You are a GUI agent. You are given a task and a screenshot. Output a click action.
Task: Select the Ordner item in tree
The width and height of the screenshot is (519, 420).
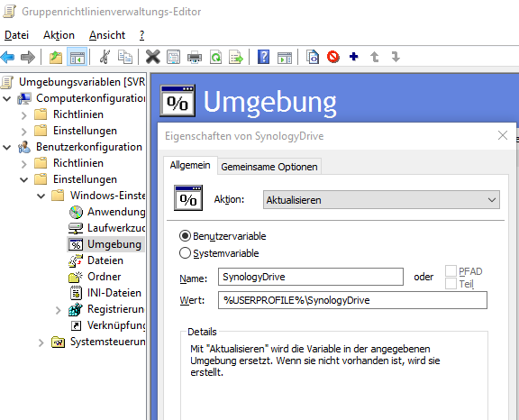click(x=105, y=277)
